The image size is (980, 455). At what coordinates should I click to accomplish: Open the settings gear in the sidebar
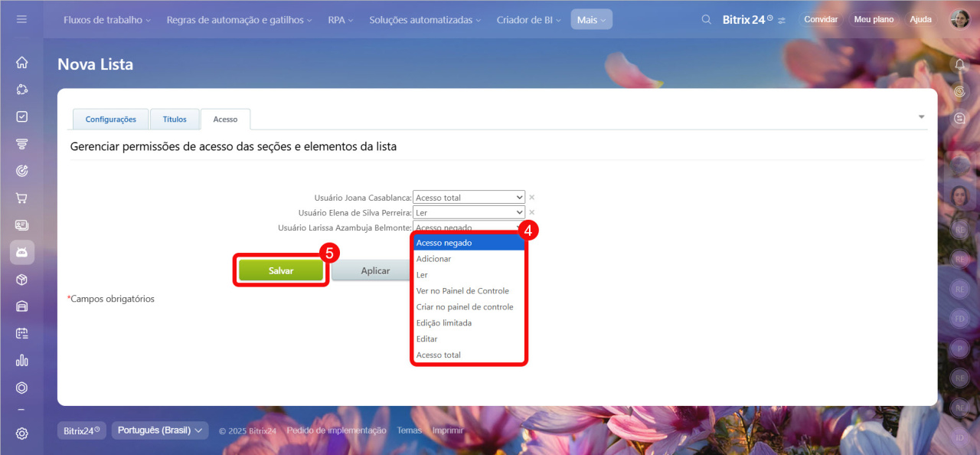(x=21, y=434)
